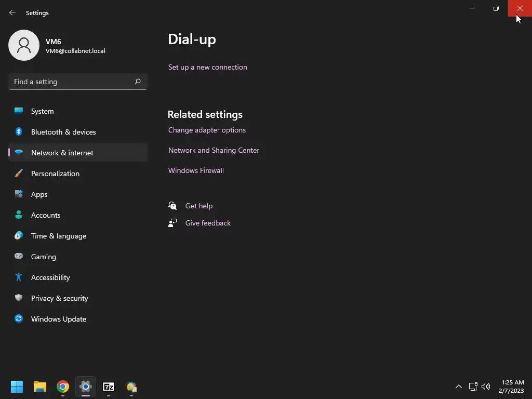Open the last pinned taskbar app
The height and width of the screenshot is (399, 532).
tap(131, 387)
